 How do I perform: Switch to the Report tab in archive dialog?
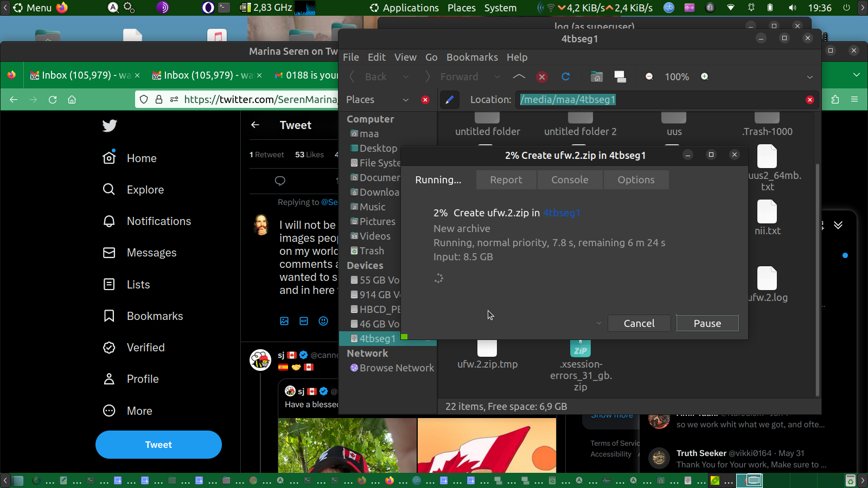506,180
